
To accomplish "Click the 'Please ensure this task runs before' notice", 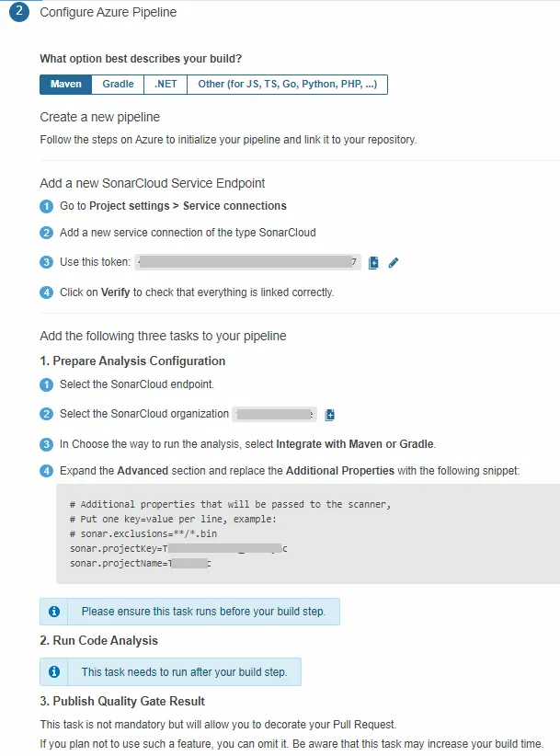I will click(x=204, y=612).
